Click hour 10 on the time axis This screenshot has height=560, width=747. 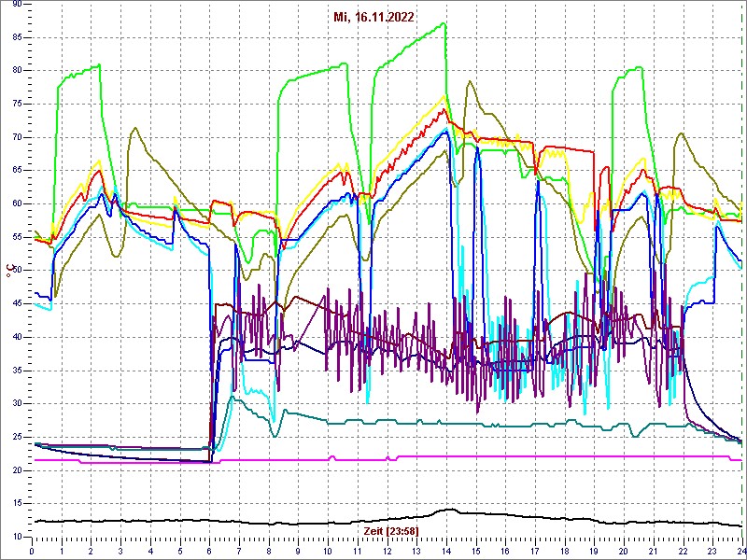tap(328, 552)
